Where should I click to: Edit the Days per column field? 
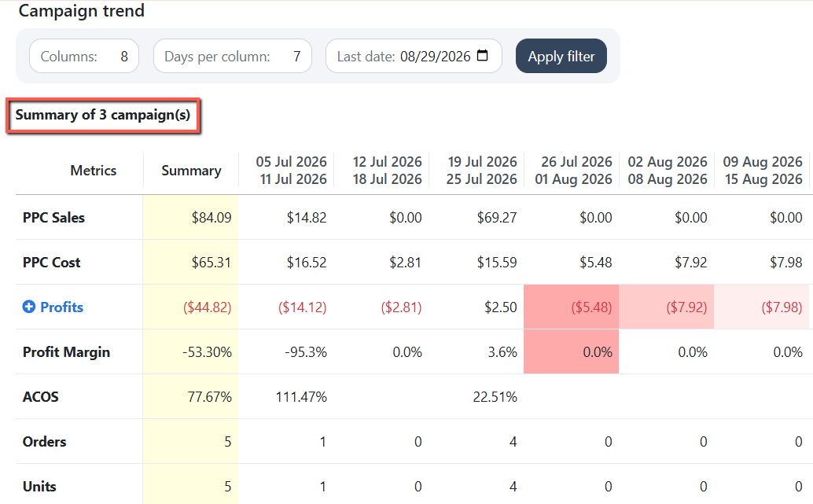[232, 56]
